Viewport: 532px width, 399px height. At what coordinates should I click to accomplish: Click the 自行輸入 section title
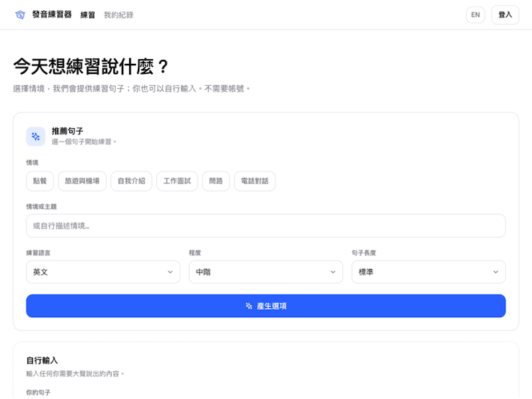coord(42,360)
